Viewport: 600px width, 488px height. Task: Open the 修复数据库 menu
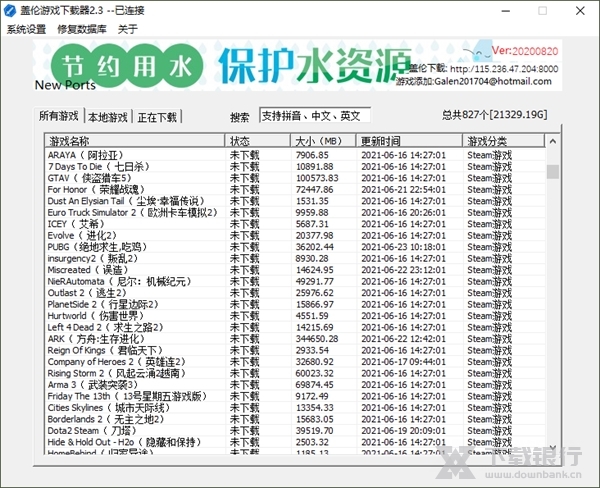[x=82, y=29]
